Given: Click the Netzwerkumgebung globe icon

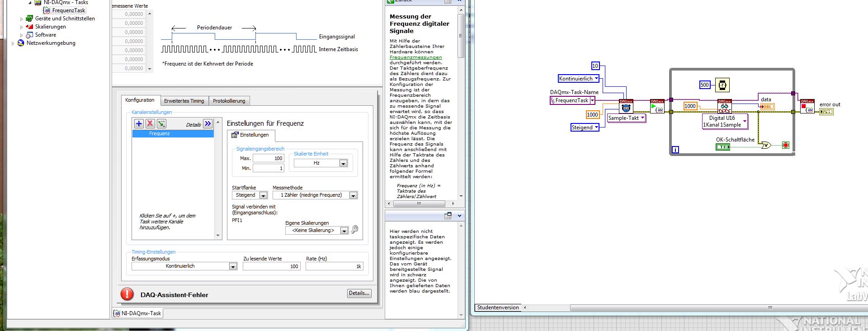Looking at the screenshot, I should pos(21,43).
